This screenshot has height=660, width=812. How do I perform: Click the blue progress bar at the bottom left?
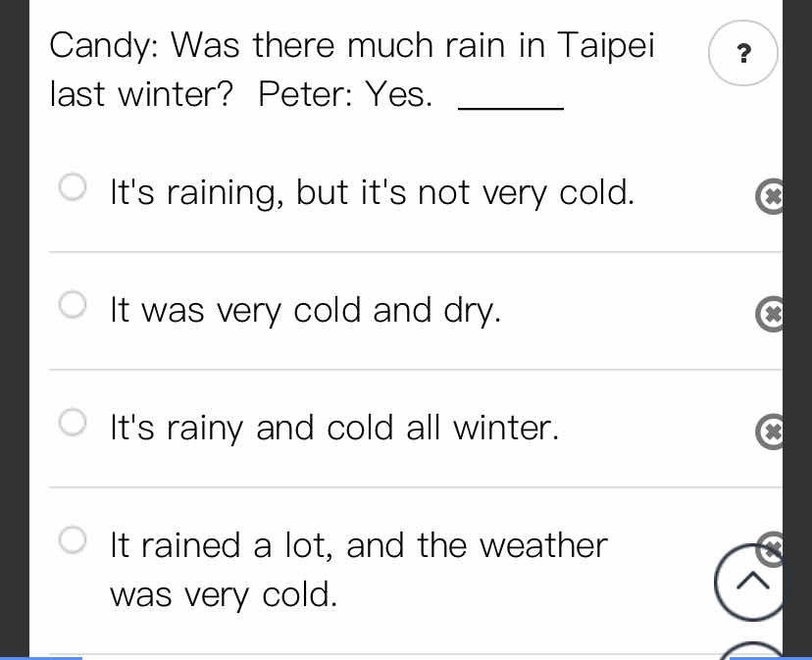coord(41,658)
